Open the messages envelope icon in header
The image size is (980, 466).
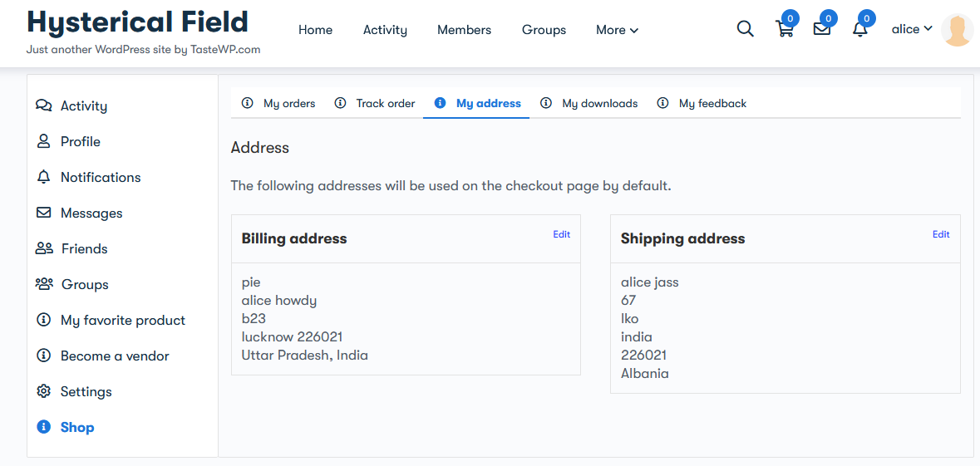pyautogui.click(x=822, y=29)
